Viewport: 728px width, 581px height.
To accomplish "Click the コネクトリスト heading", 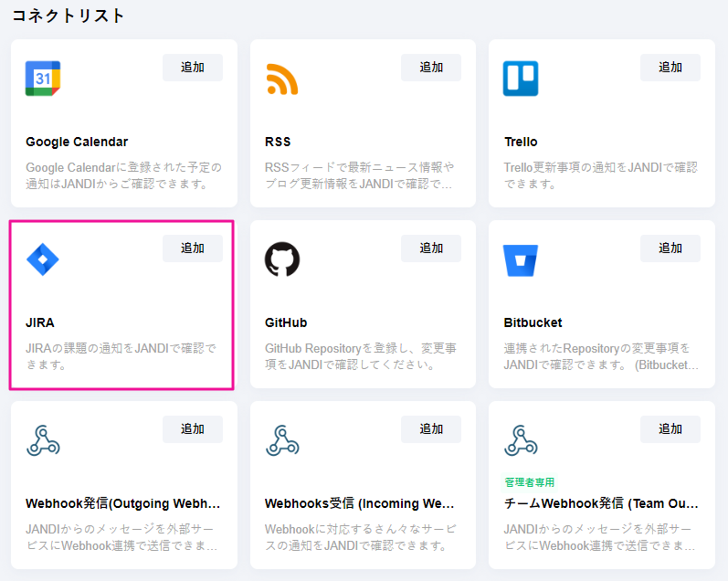I will 69,16.
